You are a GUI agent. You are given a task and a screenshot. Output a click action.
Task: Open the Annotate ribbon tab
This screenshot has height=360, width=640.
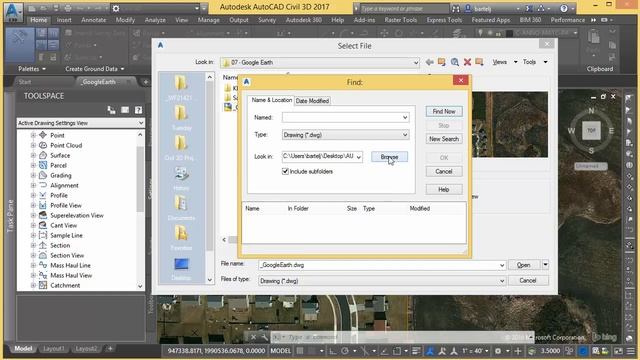pos(93,20)
